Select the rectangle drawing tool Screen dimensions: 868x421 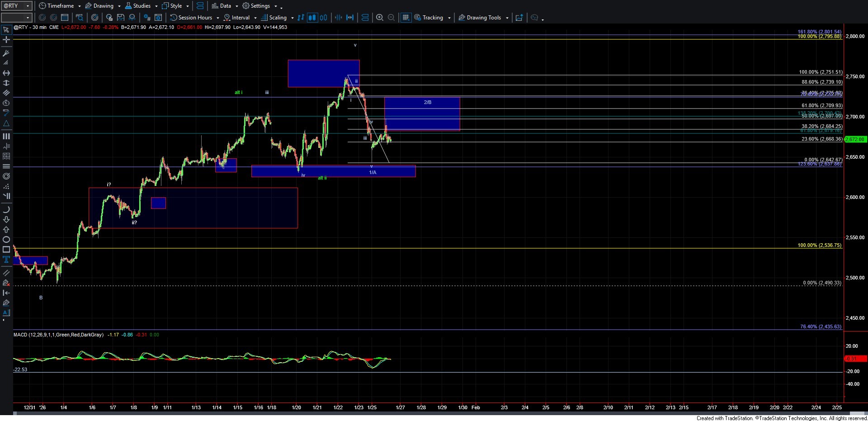[6, 250]
